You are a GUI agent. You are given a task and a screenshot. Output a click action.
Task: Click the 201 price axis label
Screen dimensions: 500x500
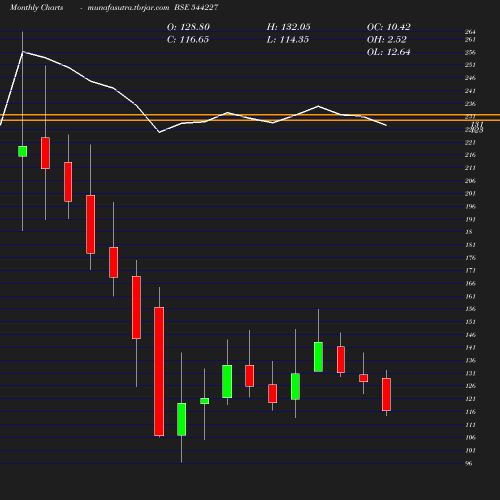(x=470, y=194)
